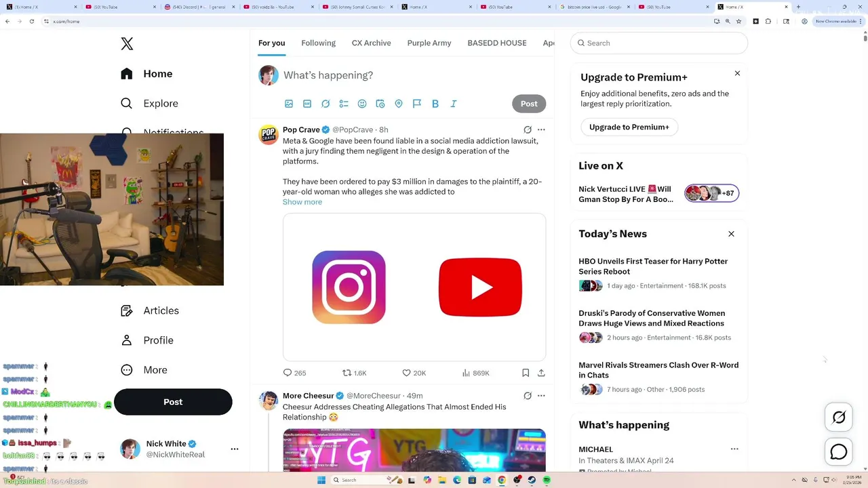Open the floating Messages button

[x=839, y=451]
